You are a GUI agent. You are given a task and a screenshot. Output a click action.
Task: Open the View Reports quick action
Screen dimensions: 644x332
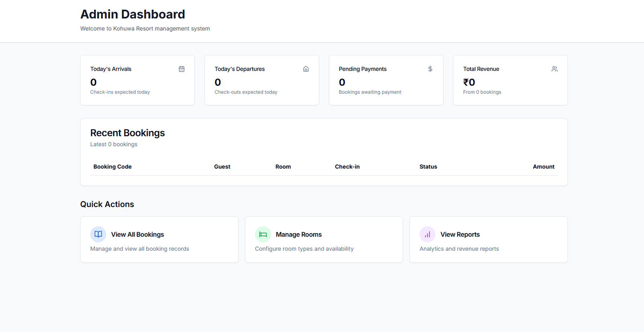pyautogui.click(x=489, y=240)
